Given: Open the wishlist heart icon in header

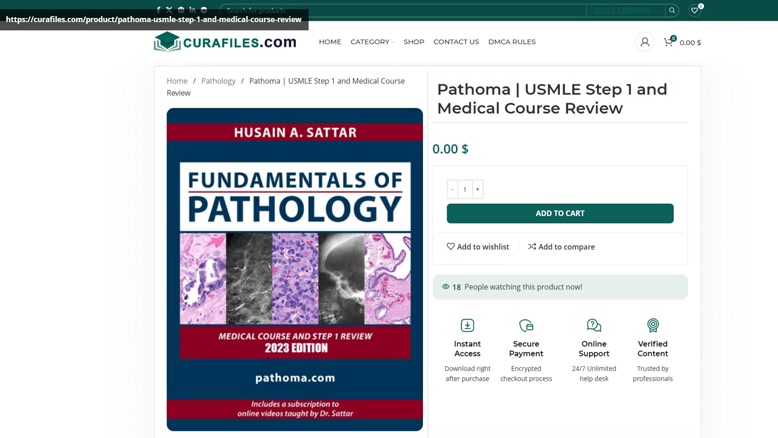Looking at the screenshot, I should [x=695, y=10].
